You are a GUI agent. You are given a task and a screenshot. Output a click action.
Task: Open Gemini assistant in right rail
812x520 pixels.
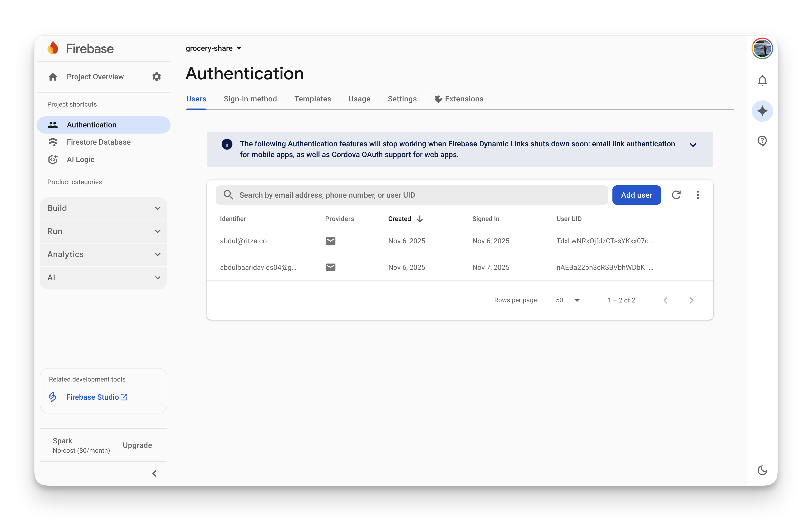click(x=762, y=111)
